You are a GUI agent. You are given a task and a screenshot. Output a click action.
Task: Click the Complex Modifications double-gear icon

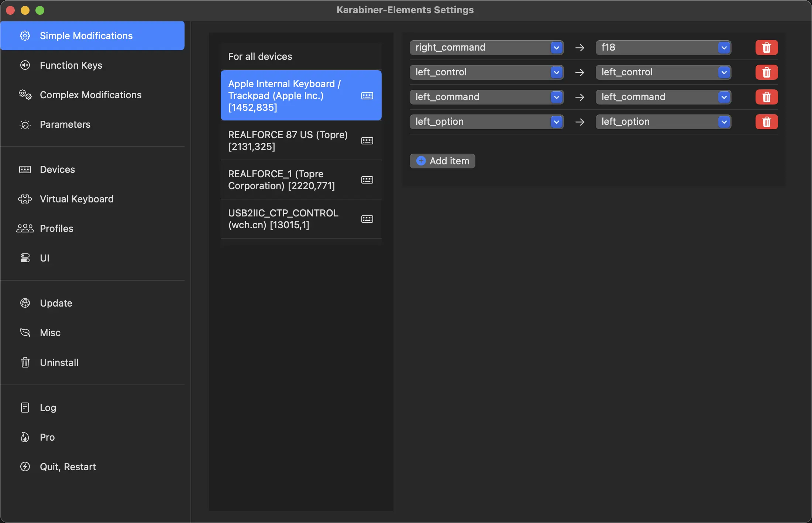coord(25,95)
